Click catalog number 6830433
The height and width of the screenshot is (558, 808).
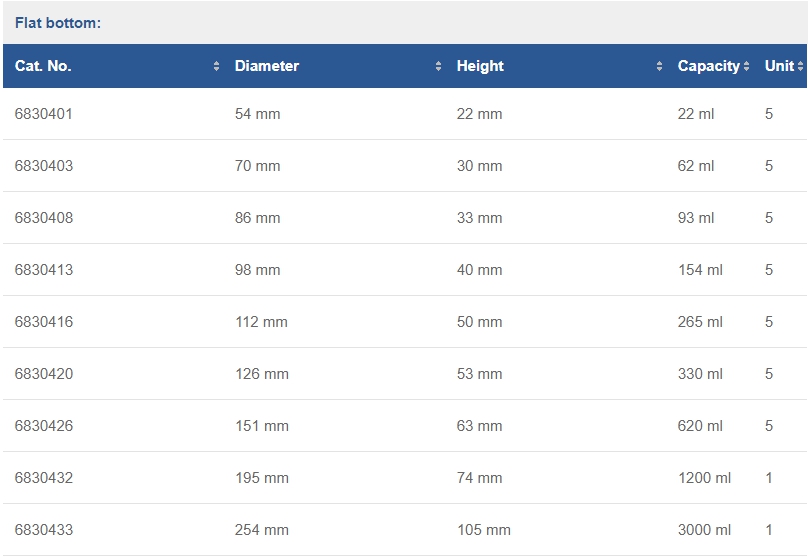[44, 530]
